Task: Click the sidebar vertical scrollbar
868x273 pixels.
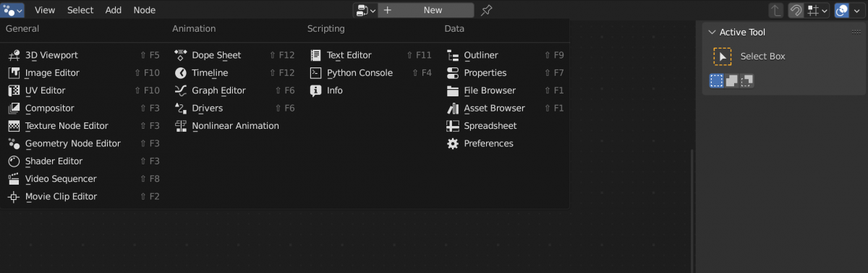Action: 692,210
